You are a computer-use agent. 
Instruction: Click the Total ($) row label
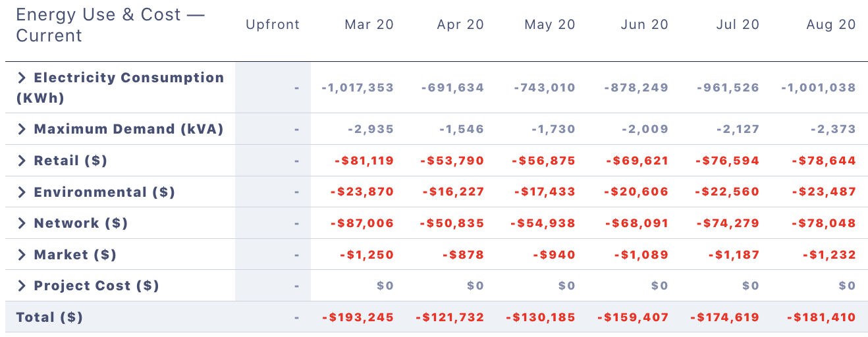(49, 317)
